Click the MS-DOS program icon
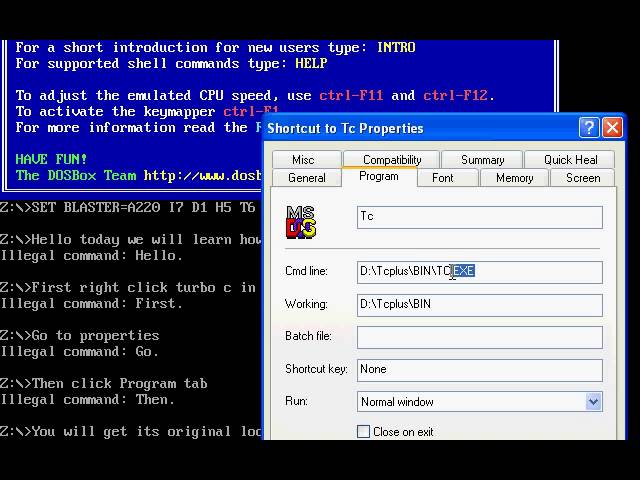 301,222
